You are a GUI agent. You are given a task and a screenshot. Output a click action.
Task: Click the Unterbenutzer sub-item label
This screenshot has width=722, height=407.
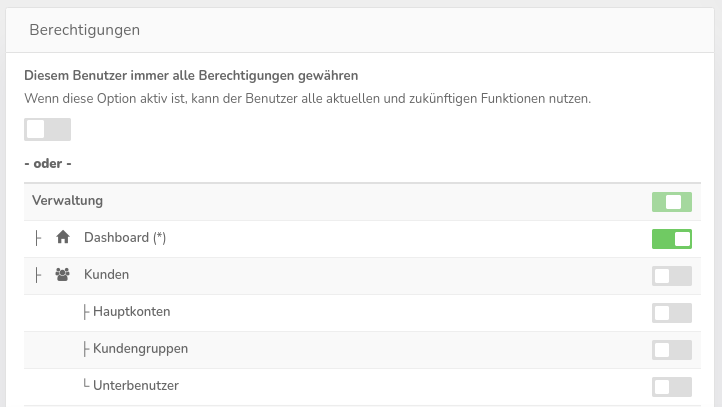tap(136, 385)
